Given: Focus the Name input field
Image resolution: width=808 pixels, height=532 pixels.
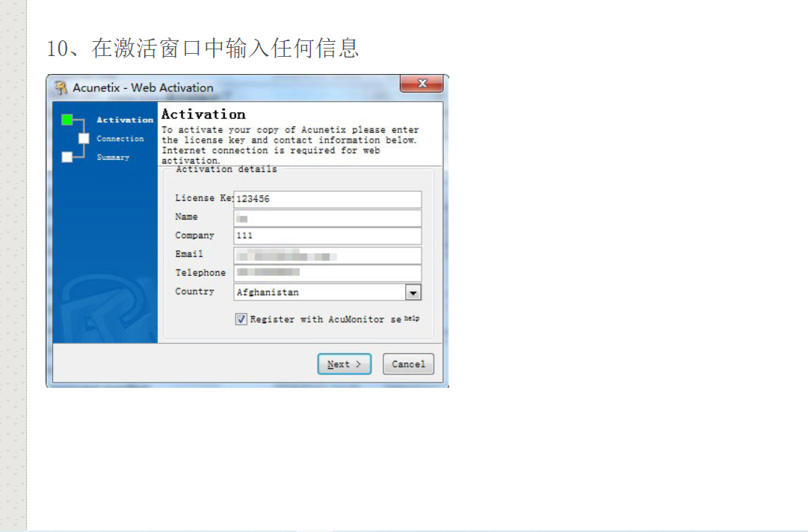Looking at the screenshot, I should click(x=327, y=218).
